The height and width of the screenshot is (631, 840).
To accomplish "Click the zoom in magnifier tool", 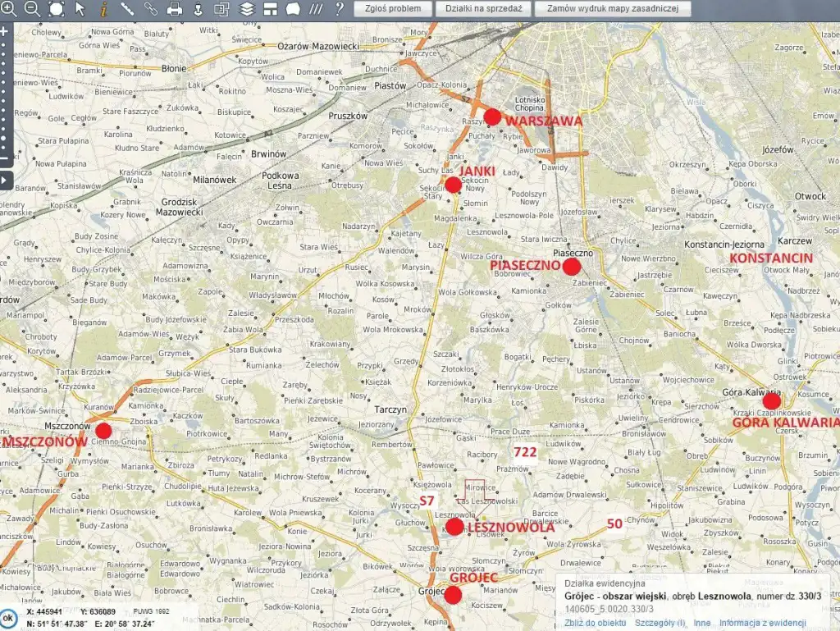I will (x=9, y=9).
